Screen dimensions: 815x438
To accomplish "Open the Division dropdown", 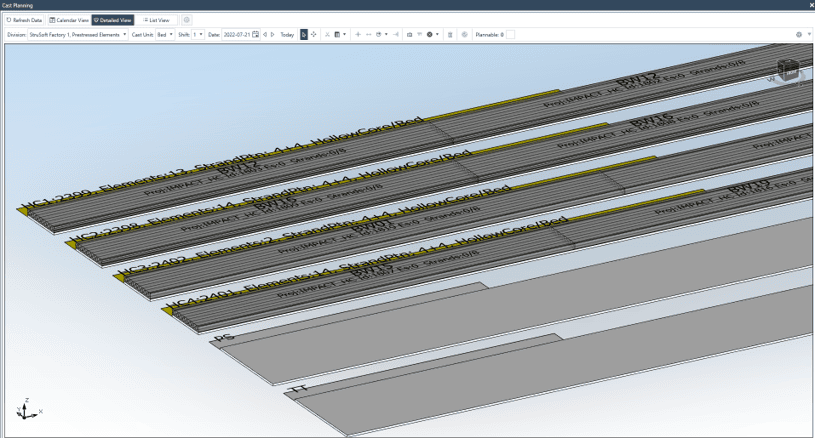I will click(77, 35).
